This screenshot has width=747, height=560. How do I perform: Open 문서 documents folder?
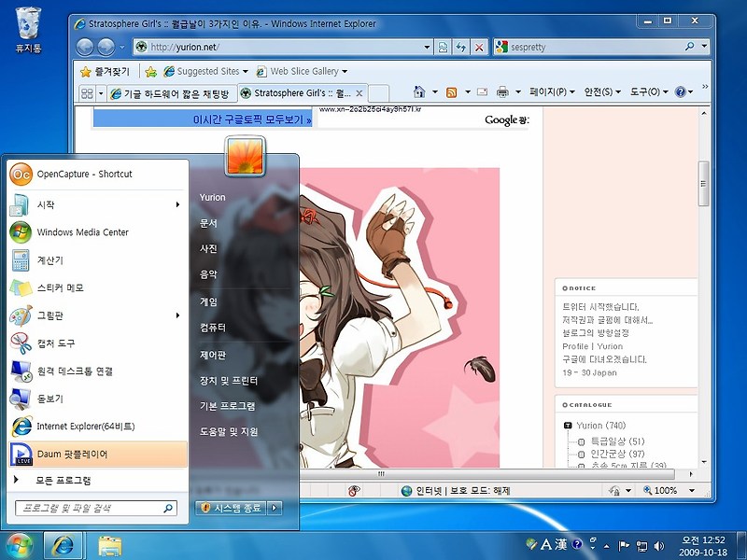click(x=208, y=223)
